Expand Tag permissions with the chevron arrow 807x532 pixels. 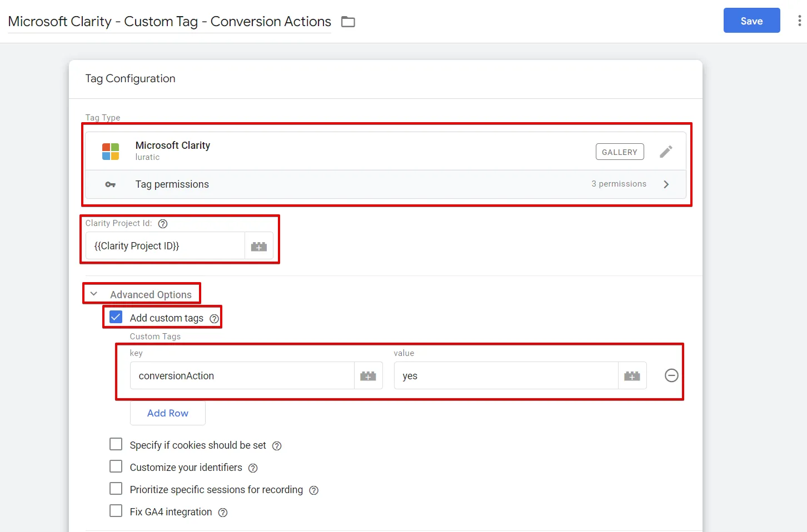[666, 184]
